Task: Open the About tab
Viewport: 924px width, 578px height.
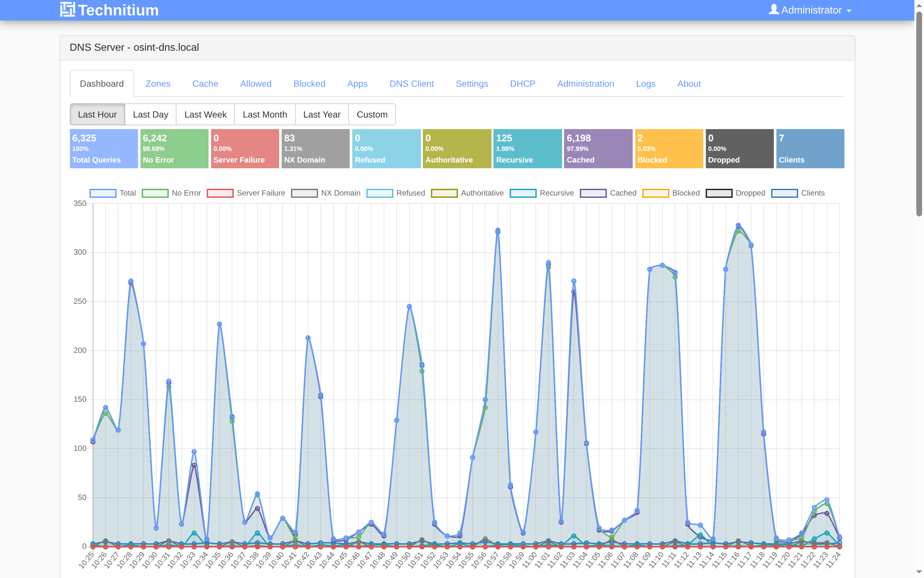Action: [689, 84]
